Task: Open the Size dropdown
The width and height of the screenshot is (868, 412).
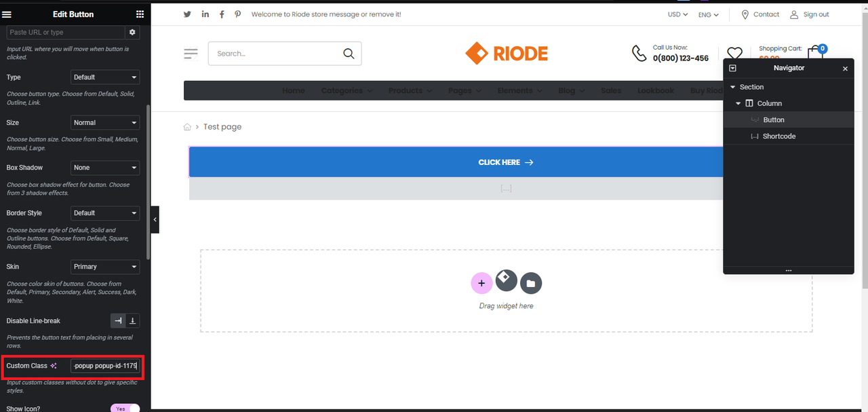Action: [x=105, y=123]
